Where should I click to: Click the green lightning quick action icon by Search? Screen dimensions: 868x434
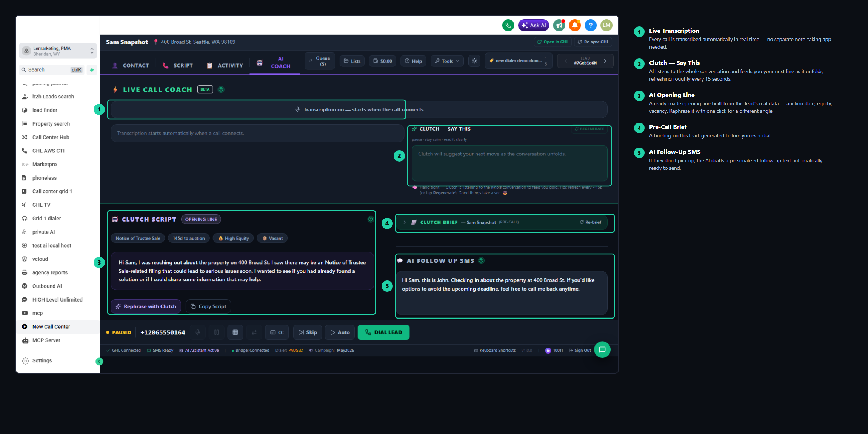pos(92,70)
